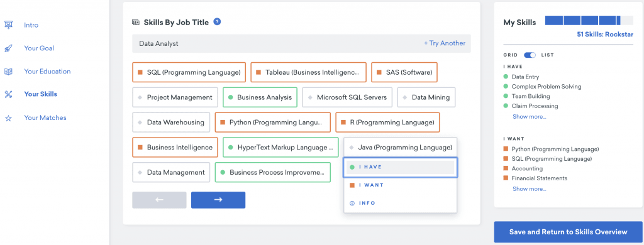Expand Show more under I Want

coord(530,189)
